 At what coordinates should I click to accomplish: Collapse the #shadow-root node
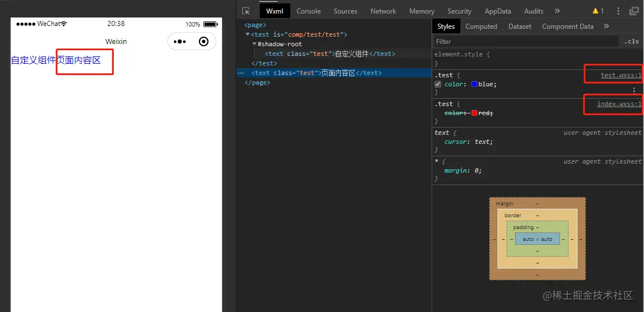254,44
